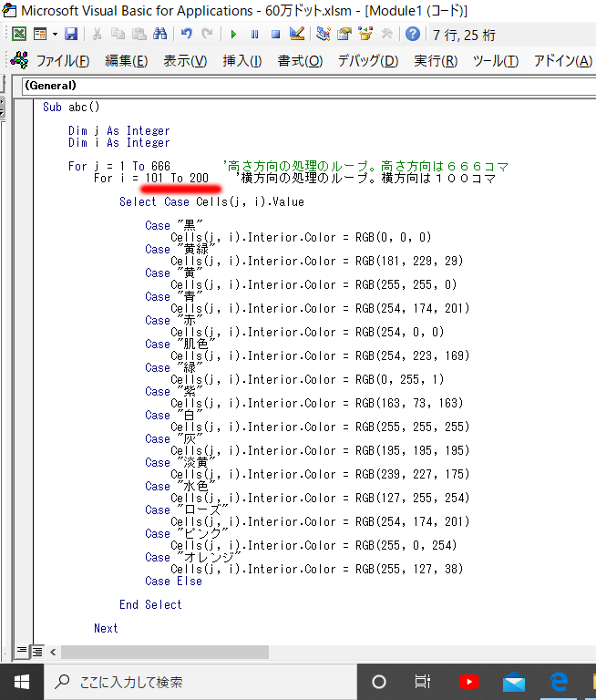The image size is (596, 700).
Task: Stop and reset the macro
Action: click(x=275, y=34)
